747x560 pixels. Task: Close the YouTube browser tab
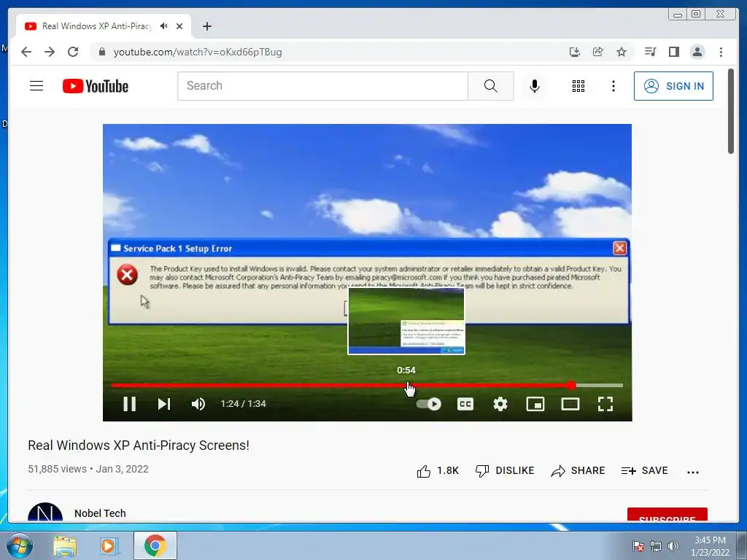tap(179, 26)
